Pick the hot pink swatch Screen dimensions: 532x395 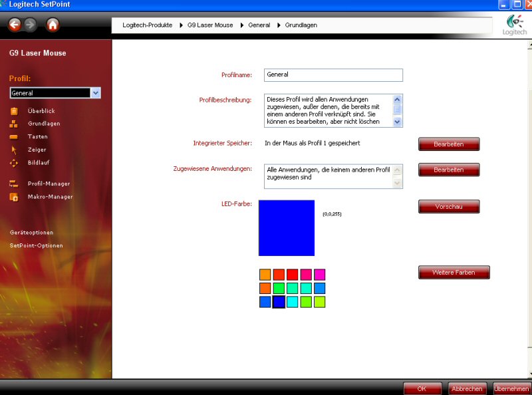(x=306, y=275)
